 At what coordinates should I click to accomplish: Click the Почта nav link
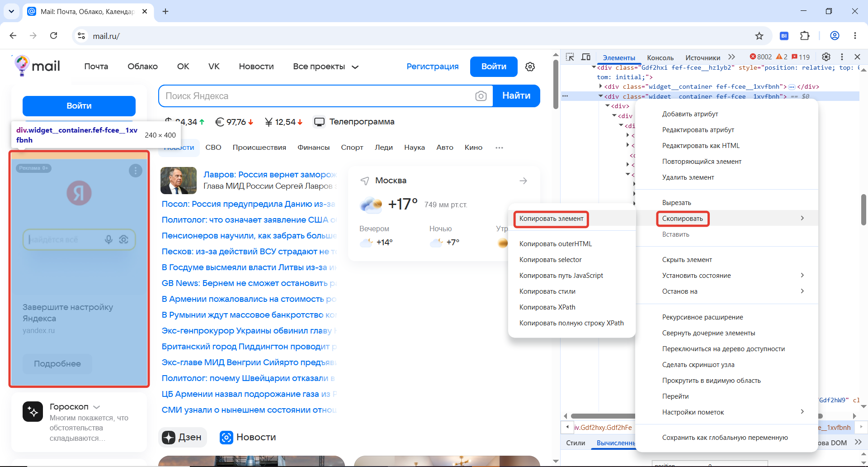96,67
